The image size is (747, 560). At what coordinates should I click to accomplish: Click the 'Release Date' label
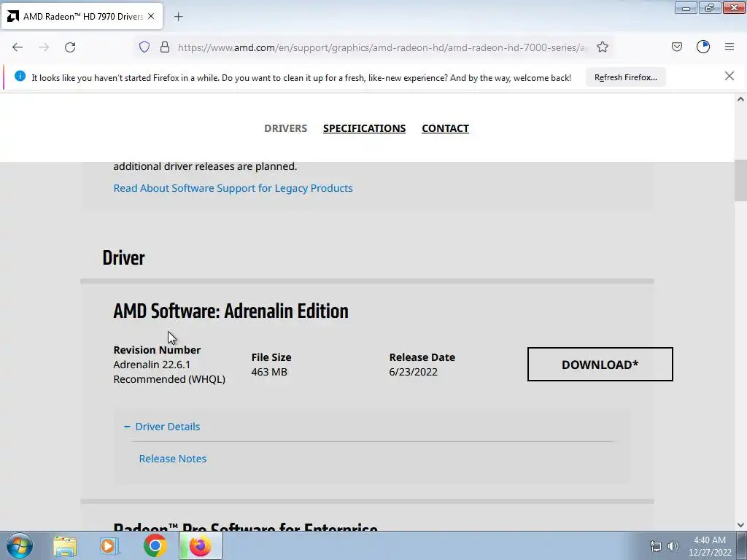click(422, 357)
